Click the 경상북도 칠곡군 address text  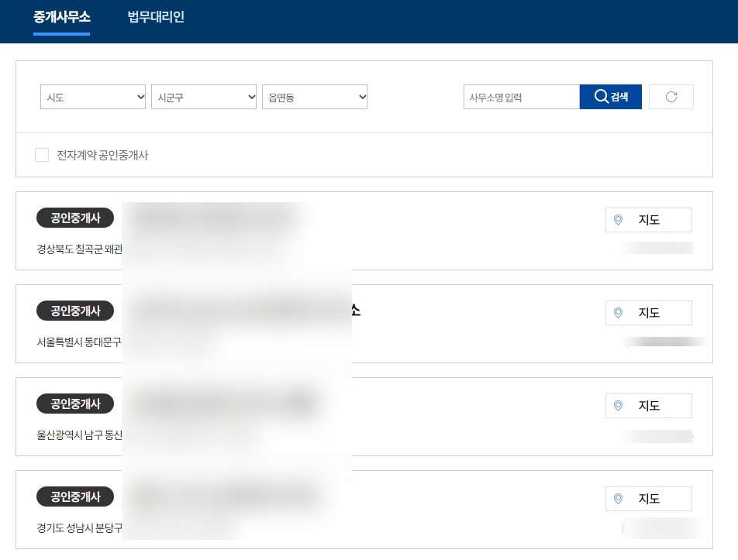pyautogui.click(x=80, y=249)
